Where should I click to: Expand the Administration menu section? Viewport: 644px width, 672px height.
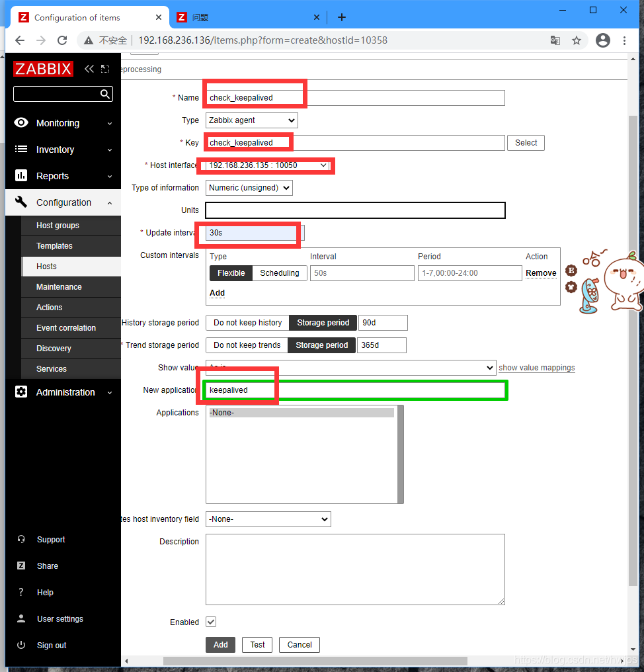click(63, 392)
